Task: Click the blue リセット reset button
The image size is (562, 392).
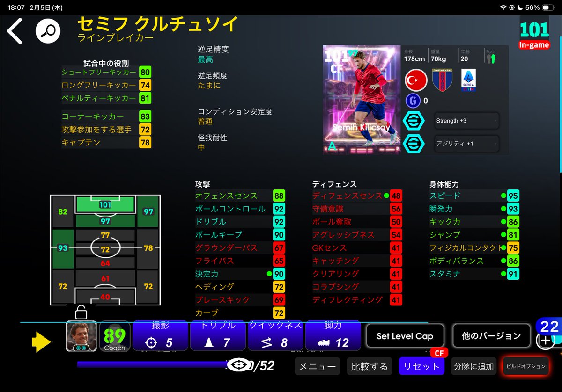Action: (421, 366)
